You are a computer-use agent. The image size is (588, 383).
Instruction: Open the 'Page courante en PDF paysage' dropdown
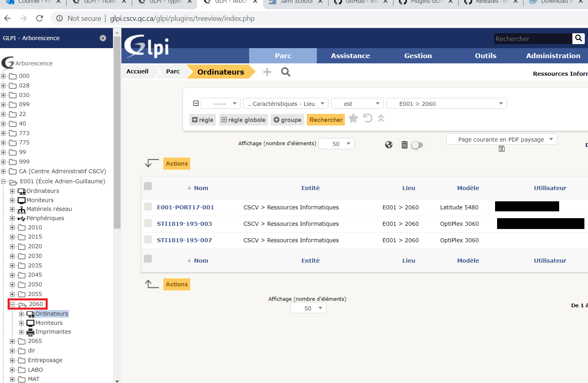click(x=501, y=139)
